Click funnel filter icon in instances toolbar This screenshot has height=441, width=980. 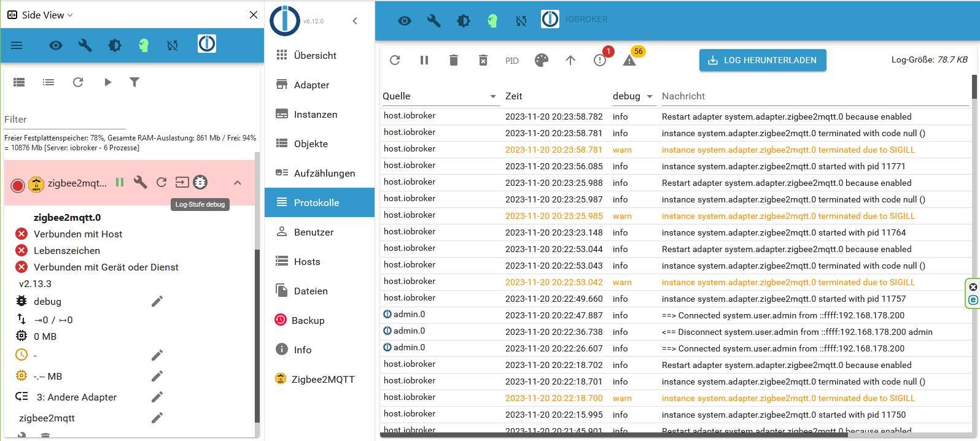point(134,82)
